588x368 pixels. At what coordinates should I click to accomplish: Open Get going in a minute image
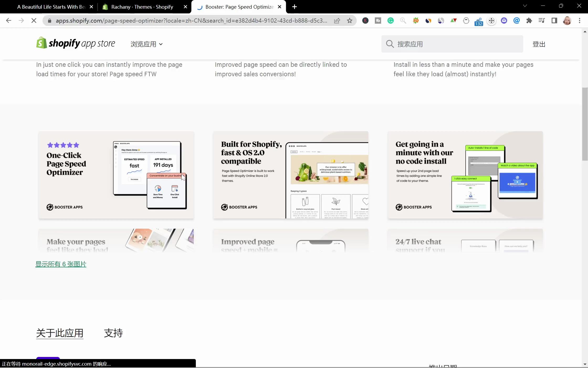(465, 175)
